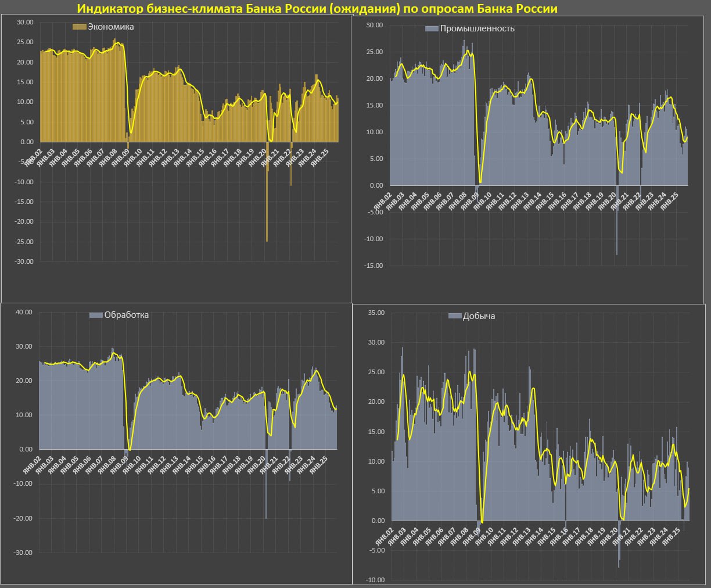This screenshot has width=711, height=588.
Task: Select the Экономика legend label
Action: pos(110,27)
